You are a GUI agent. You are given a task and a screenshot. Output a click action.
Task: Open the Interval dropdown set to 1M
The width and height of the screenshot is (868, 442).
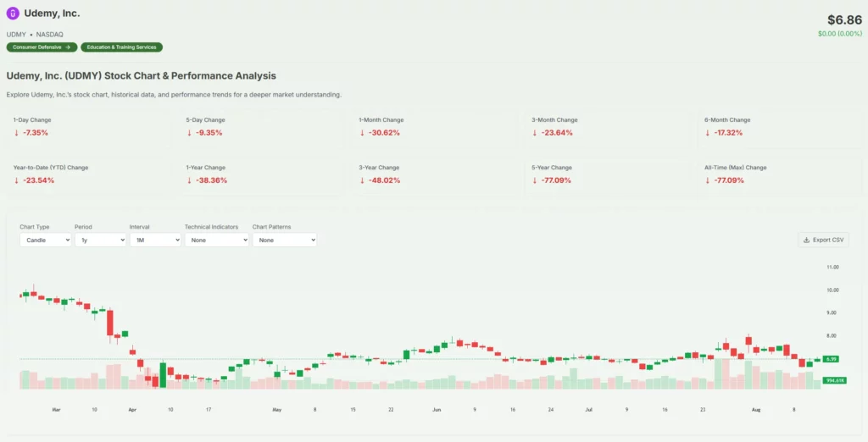pos(155,240)
